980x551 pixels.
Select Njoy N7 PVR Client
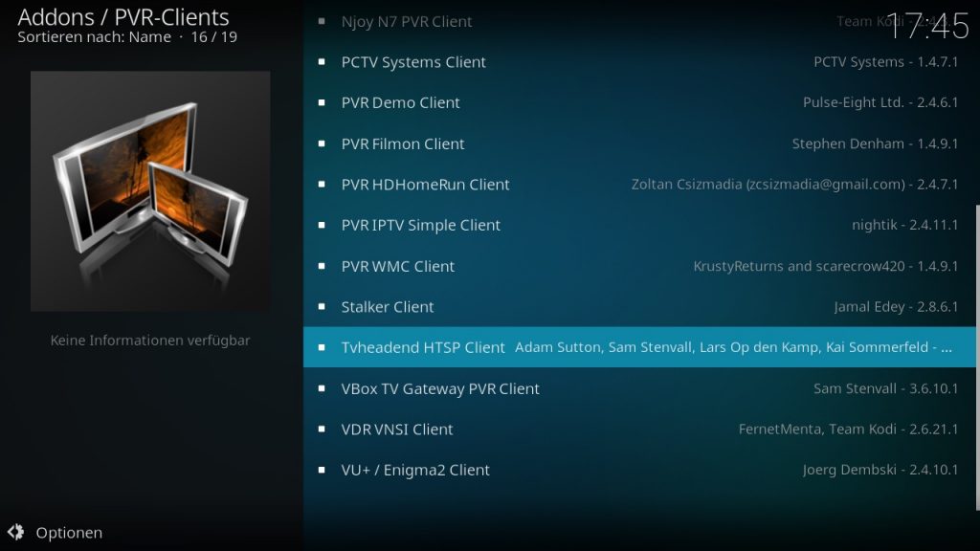click(x=639, y=21)
